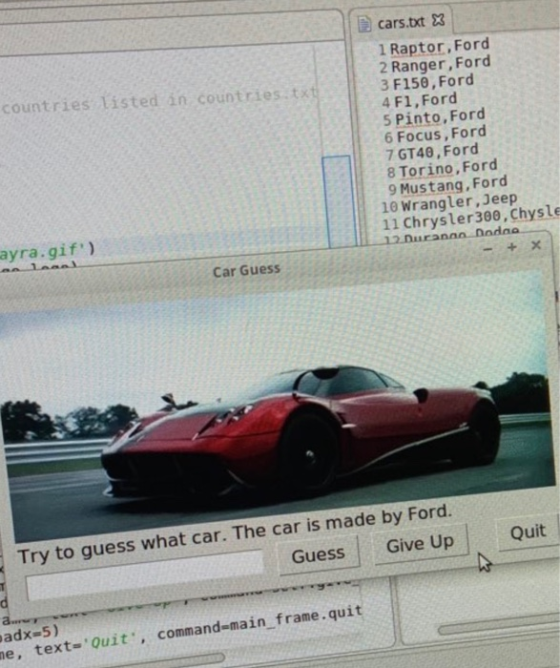Image resolution: width=560 pixels, height=668 pixels.
Task: Click the cars.txt document icon
Action: tap(364, 24)
